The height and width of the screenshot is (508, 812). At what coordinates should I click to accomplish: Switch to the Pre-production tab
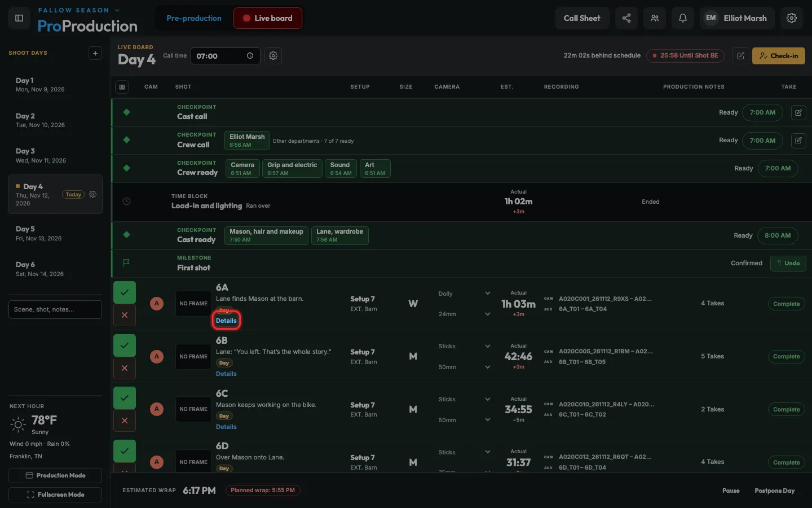(194, 18)
